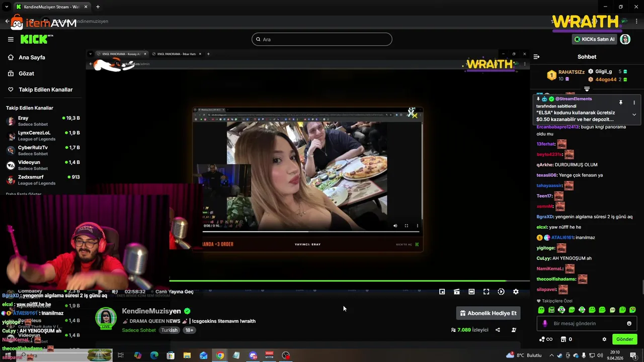644x362 pixels.
Task: Open channel points infinity icon
Action: tap(545, 339)
